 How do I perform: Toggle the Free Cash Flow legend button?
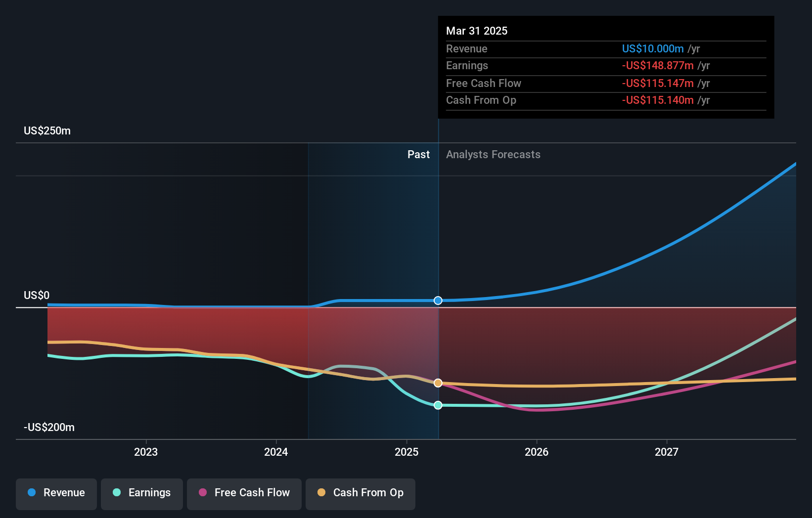244,494
